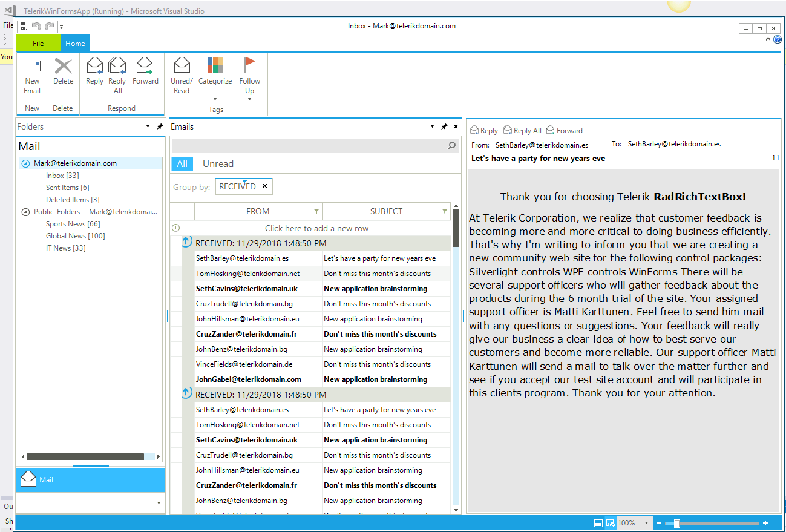Viewport: 786px width, 532px height.
Task: Switch to the Home ribbon tab
Action: click(75, 44)
